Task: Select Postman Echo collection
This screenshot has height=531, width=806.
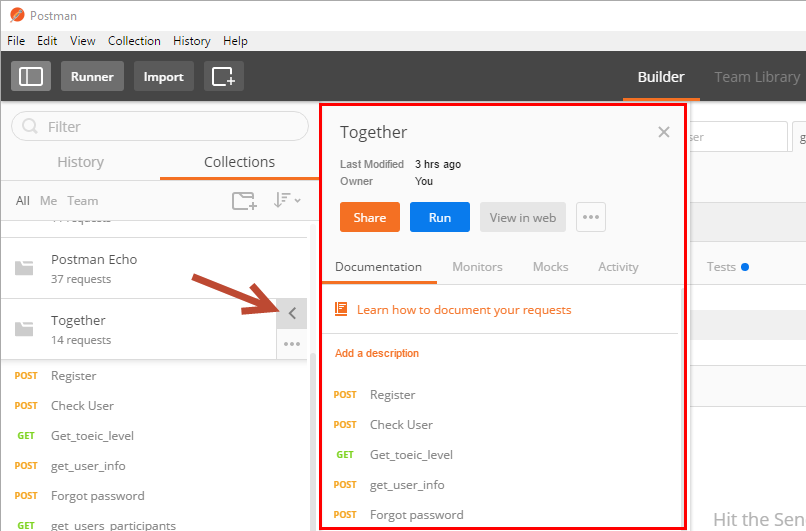Action: point(154,268)
